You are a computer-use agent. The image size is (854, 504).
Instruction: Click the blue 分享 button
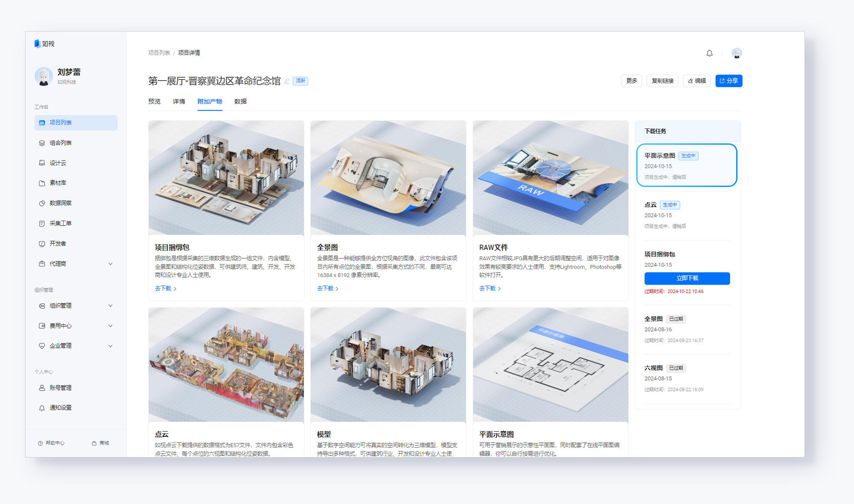pyautogui.click(x=729, y=81)
